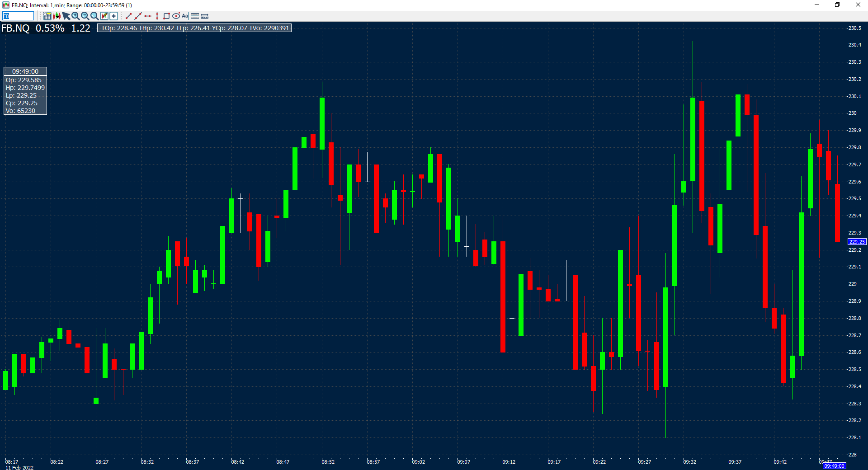Viewport: 868px width, 470px height.
Task: Select the arrow pointer tool
Action: (x=66, y=16)
